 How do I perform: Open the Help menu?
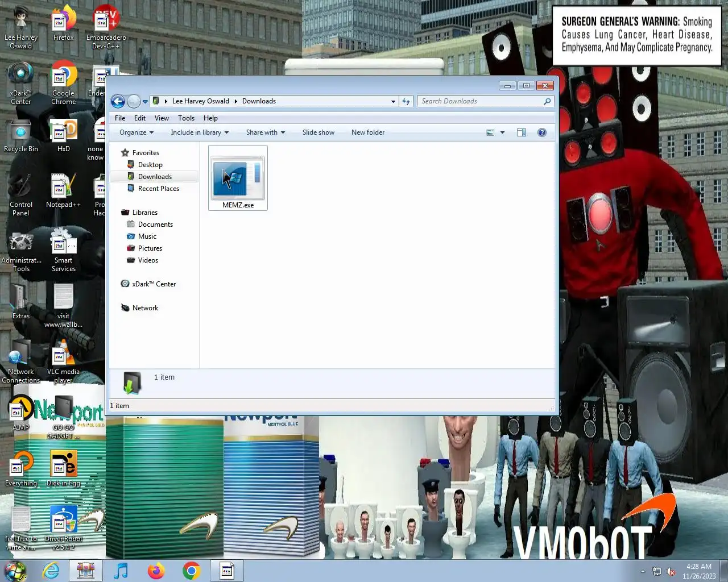point(210,118)
